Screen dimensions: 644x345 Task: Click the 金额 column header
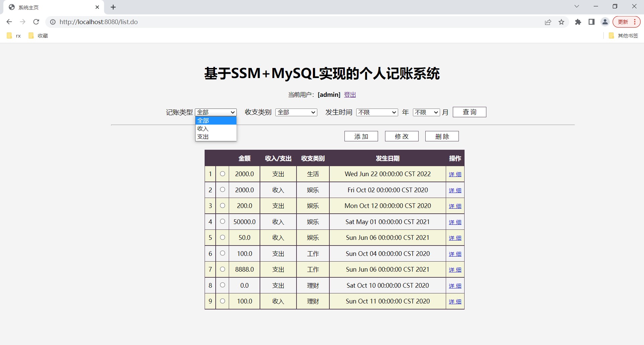245,158
